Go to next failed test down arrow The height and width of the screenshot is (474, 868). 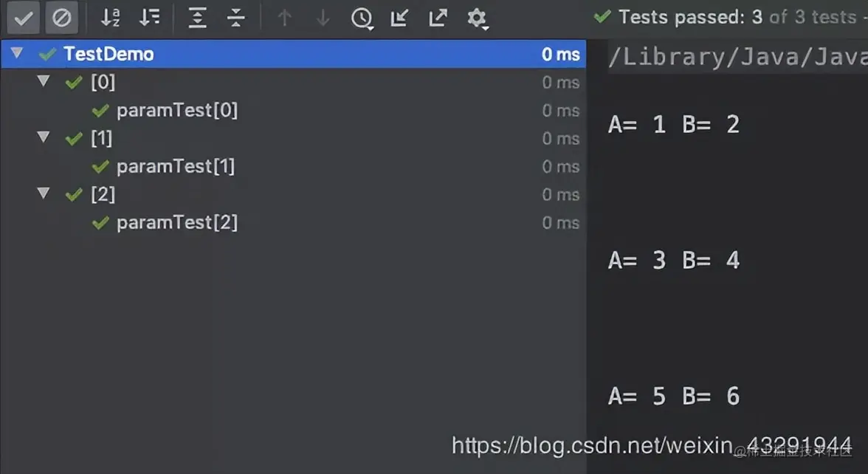coord(323,18)
